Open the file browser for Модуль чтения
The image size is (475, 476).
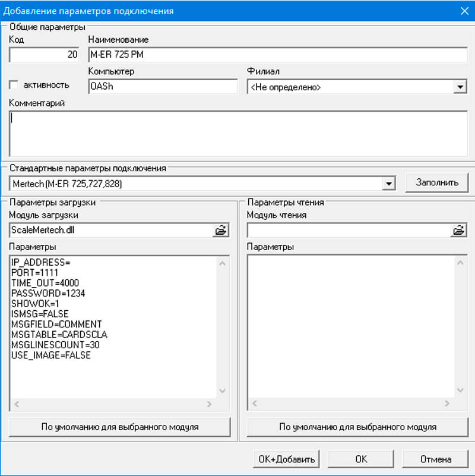[x=458, y=231]
